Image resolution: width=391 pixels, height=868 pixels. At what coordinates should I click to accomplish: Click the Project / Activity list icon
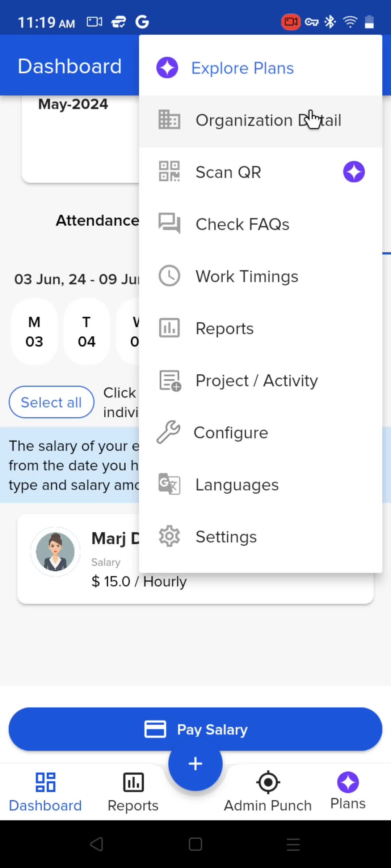(x=170, y=380)
